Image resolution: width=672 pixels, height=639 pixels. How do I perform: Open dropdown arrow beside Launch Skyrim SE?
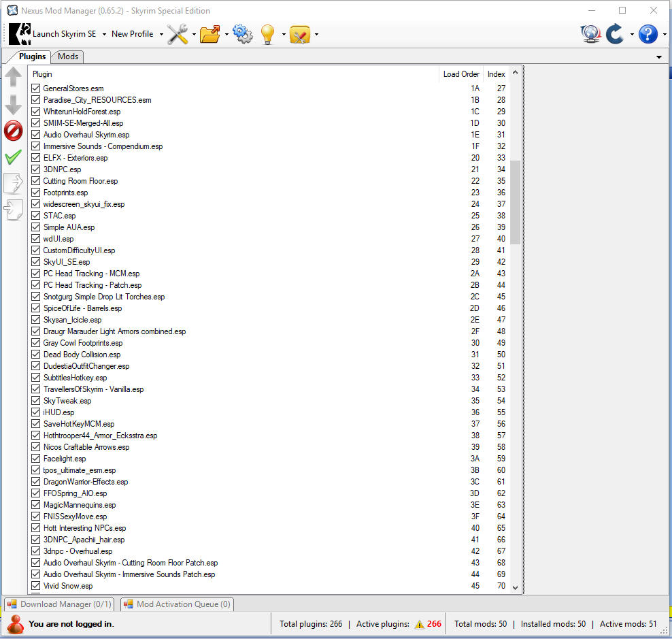pyautogui.click(x=103, y=34)
